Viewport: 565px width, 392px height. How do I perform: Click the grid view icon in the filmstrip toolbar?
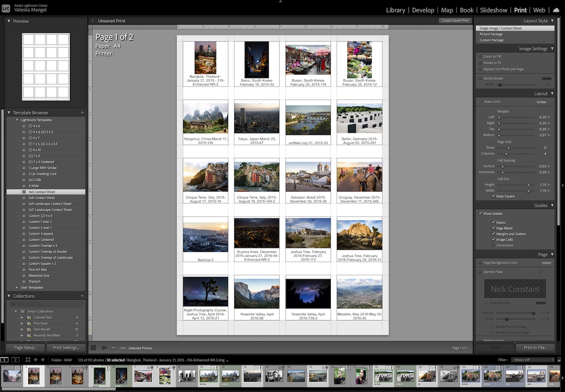pos(28,360)
